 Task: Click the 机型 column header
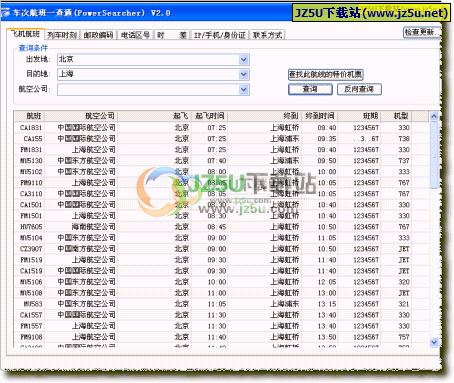(396, 116)
